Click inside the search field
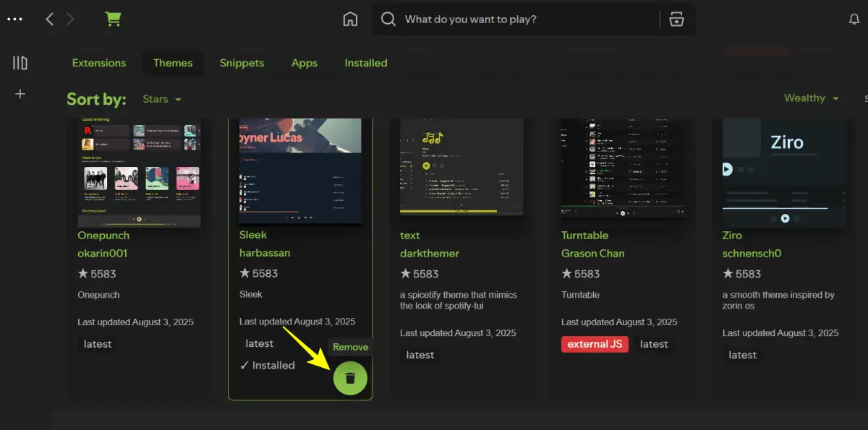This screenshot has width=868, height=430. click(506, 20)
